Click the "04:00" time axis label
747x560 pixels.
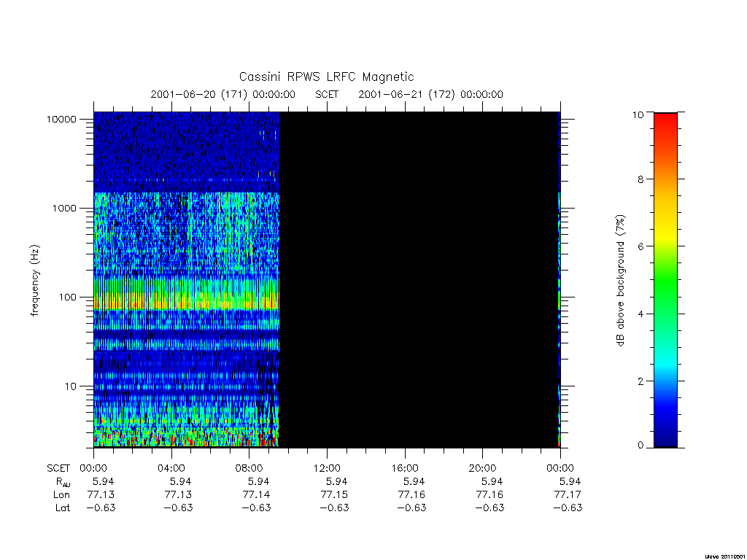(x=171, y=468)
